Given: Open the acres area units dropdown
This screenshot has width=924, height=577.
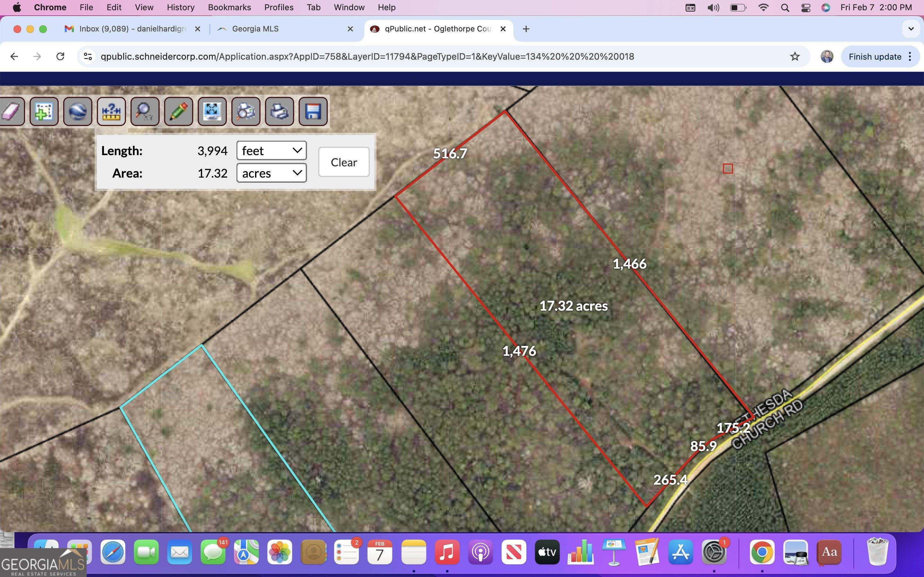Looking at the screenshot, I should click(x=271, y=173).
